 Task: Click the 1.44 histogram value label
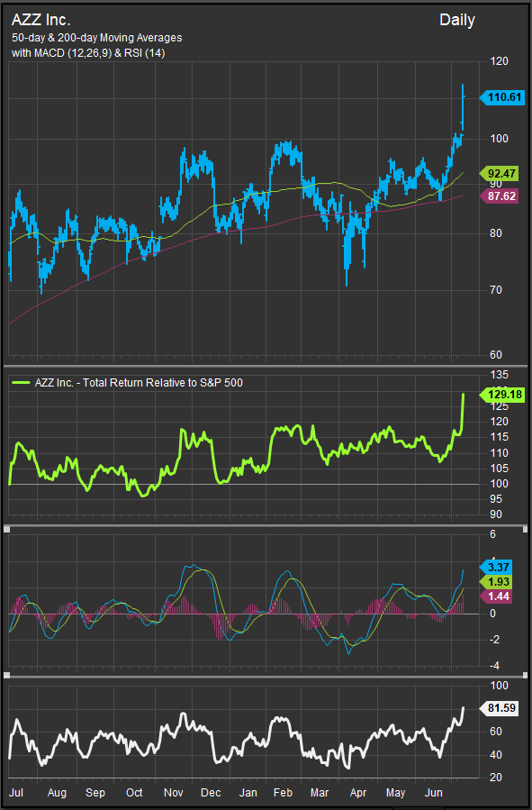tap(495, 596)
